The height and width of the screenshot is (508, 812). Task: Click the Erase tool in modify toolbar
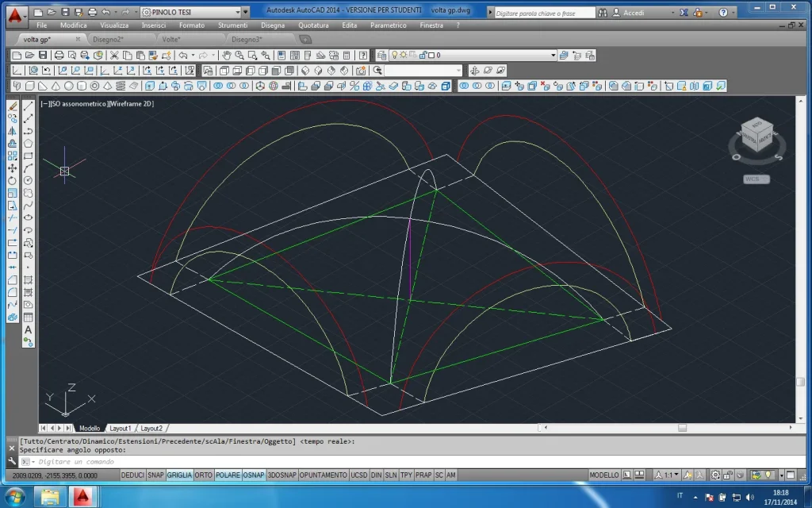[x=13, y=106]
